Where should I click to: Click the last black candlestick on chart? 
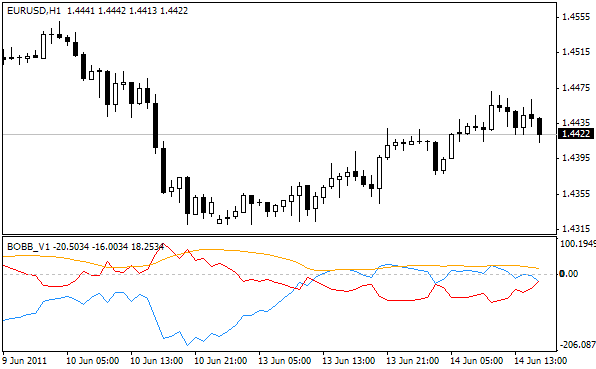(x=539, y=126)
